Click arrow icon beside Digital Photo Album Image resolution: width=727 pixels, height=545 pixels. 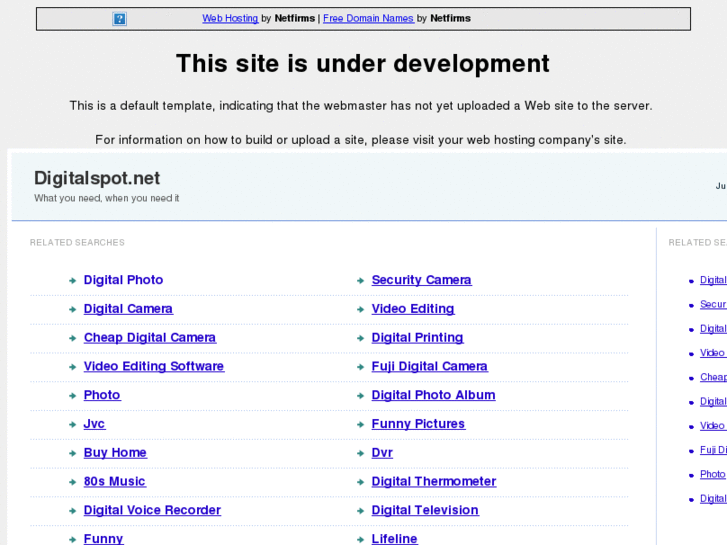tap(360, 396)
